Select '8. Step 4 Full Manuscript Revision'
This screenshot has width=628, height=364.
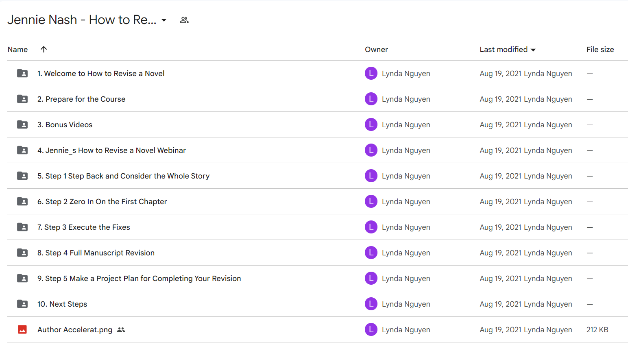point(96,253)
